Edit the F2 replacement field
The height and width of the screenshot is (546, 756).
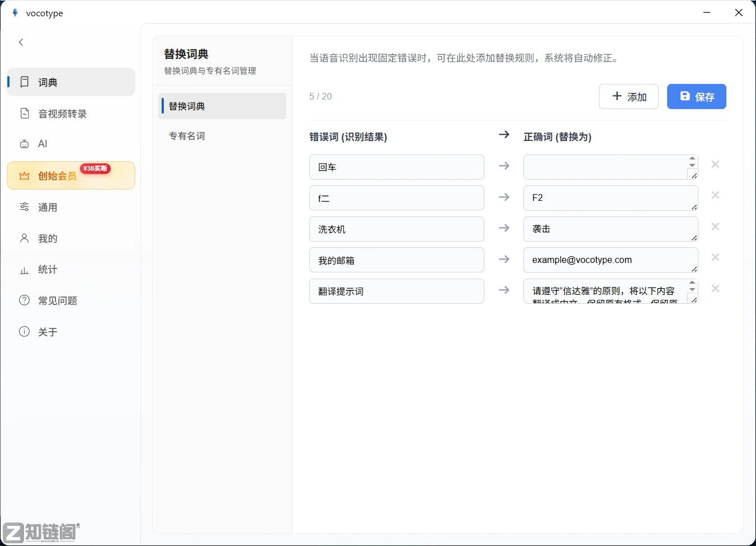pyautogui.click(x=611, y=198)
